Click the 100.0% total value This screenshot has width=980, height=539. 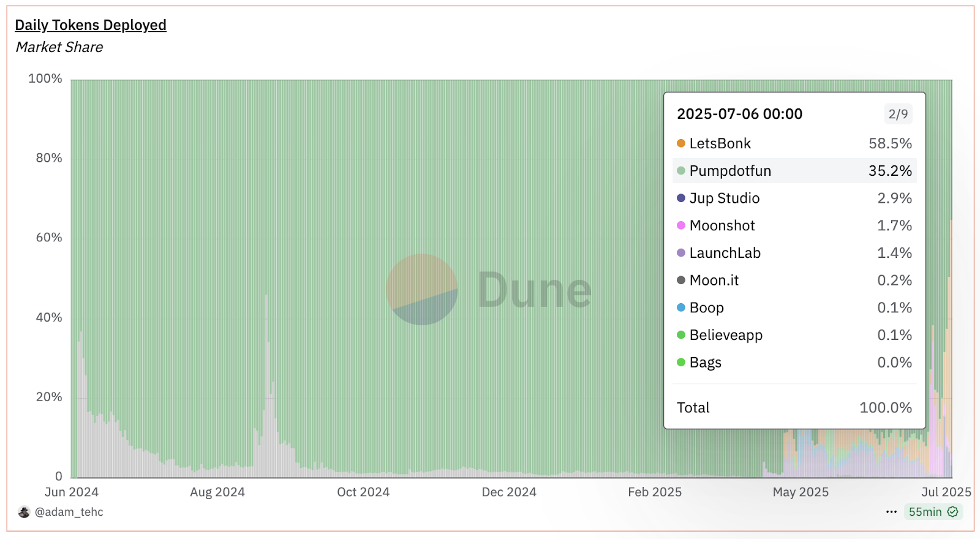pyautogui.click(x=886, y=408)
